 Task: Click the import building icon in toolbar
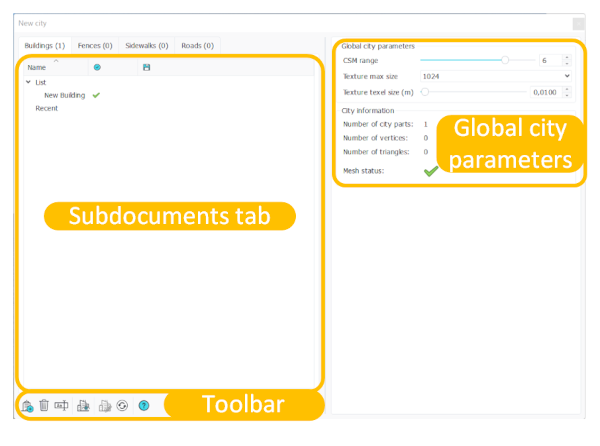click(84, 406)
